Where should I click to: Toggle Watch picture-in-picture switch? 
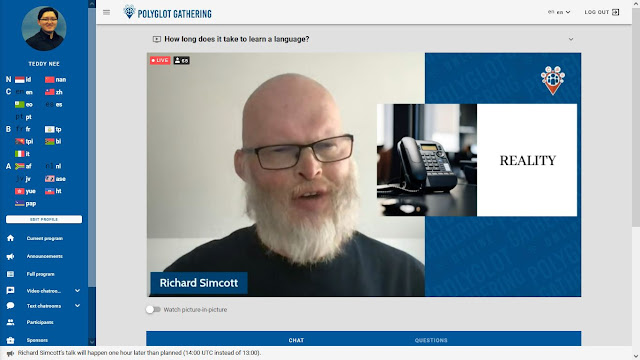(153, 309)
